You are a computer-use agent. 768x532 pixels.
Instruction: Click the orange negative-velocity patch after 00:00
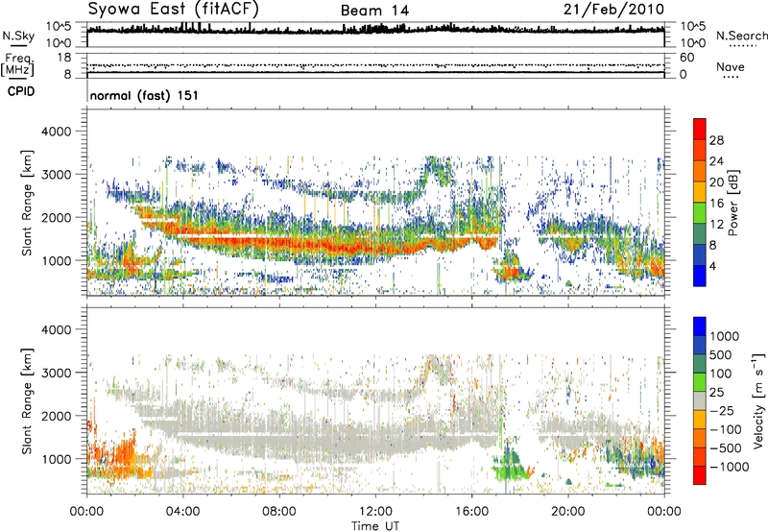tap(122, 458)
